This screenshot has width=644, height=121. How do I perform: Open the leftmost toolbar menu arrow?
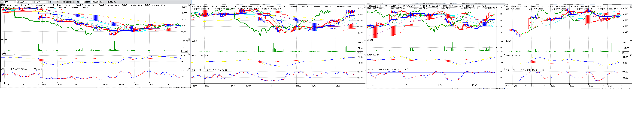point(2,2)
